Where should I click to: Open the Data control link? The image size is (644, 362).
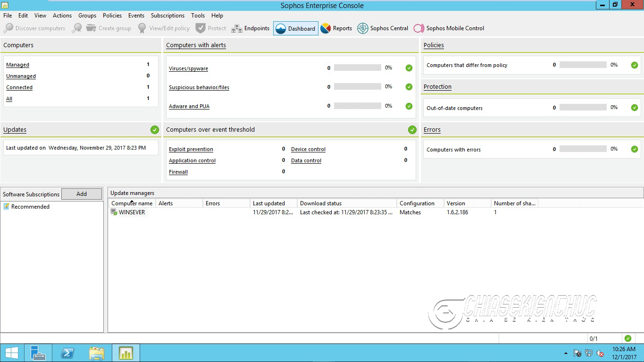click(x=306, y=160)
